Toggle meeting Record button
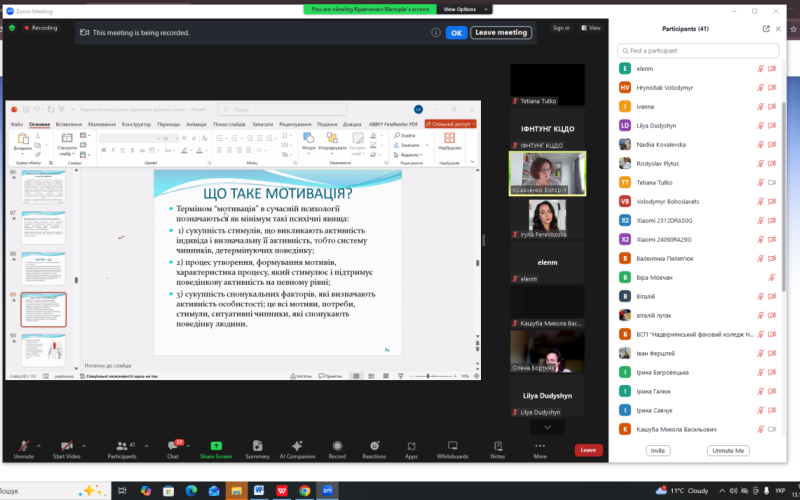This screenshot has height=500, width=800. [337, 449]
